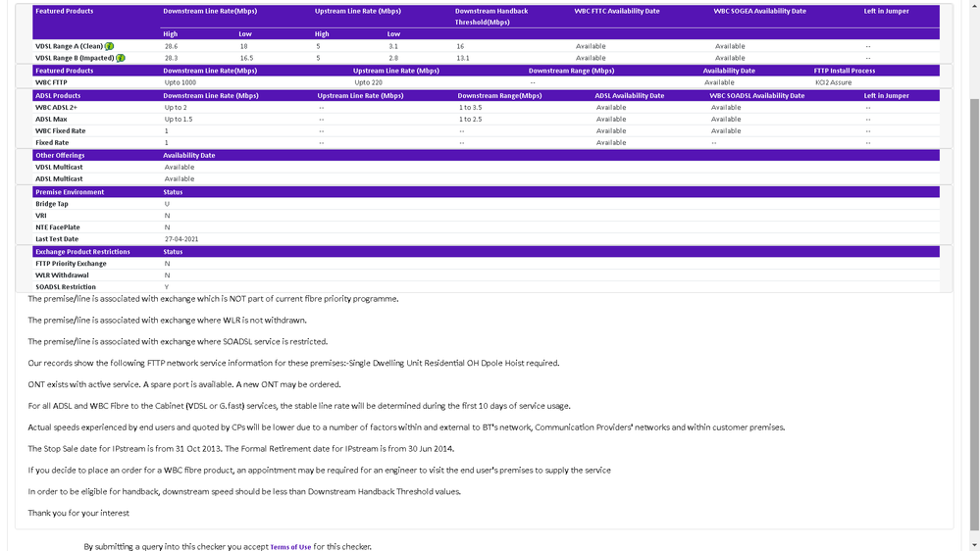The width and height of the screenshot is (980, 551).
Task: Click the VDSL Multicast row label
Action: click(x=59, y=168)
